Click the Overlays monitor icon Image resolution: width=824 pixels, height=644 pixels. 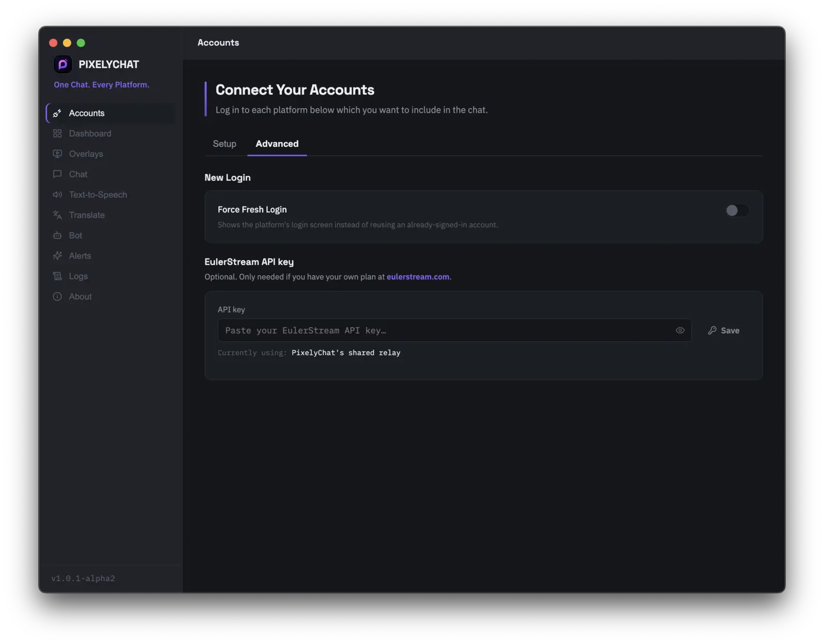(57, 154)
